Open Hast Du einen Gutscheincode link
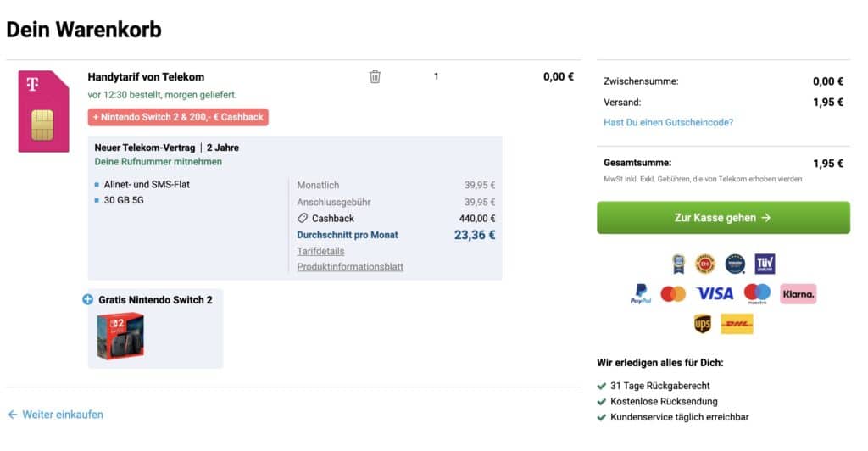This screenshot has width=868, height=451. tap(668, 122)
